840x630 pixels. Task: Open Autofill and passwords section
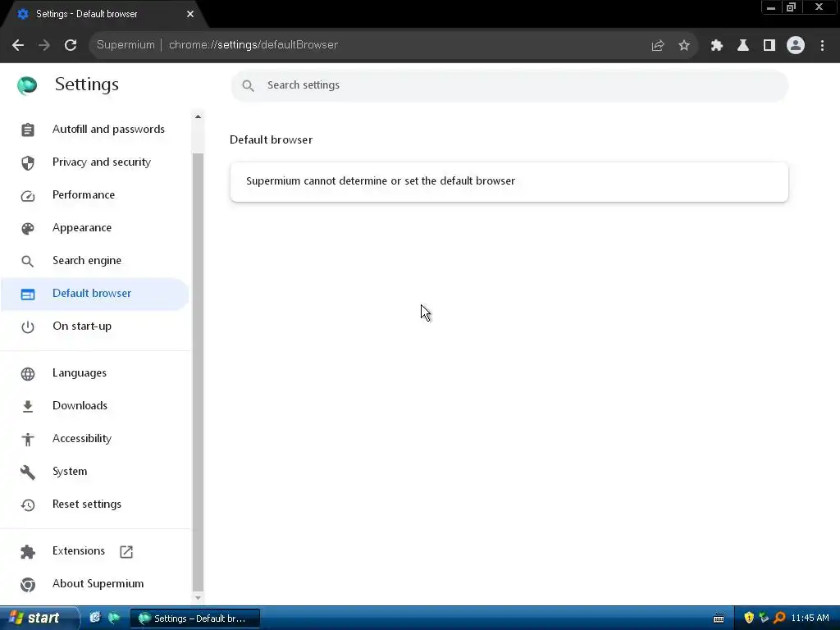(x=95, y=129)
